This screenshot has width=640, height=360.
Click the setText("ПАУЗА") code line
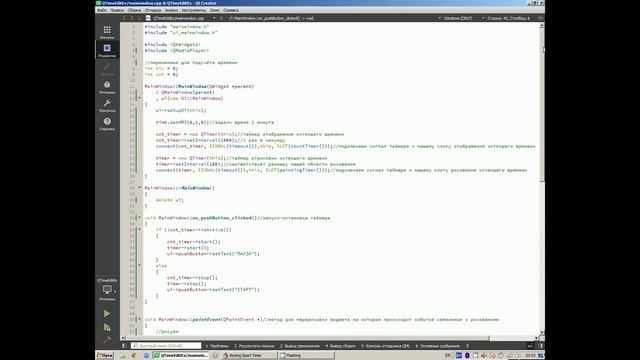[x=213, y=253]
